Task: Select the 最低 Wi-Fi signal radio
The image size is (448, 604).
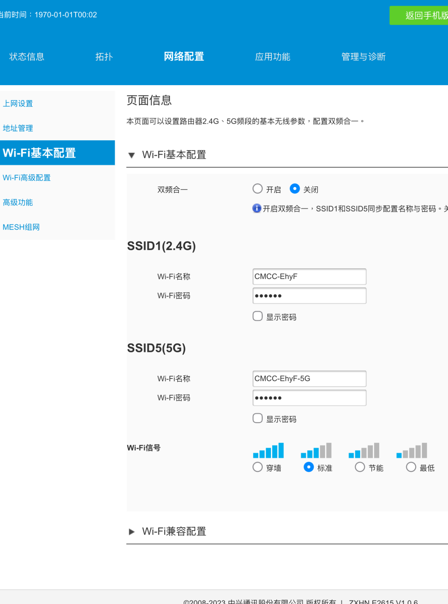Action: coord(411,467)
